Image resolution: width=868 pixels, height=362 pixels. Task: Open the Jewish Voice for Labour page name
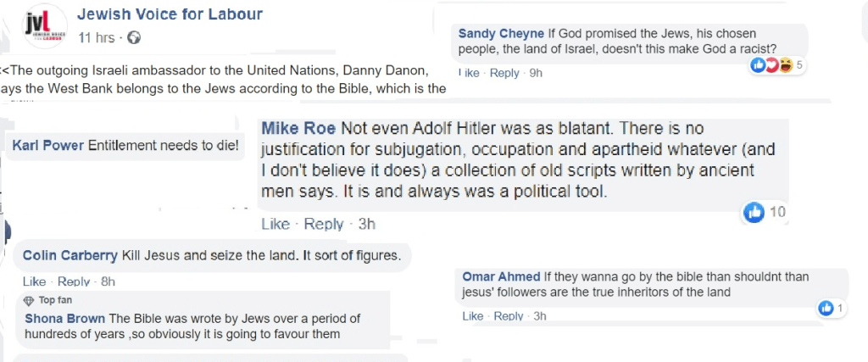(170, 14)
